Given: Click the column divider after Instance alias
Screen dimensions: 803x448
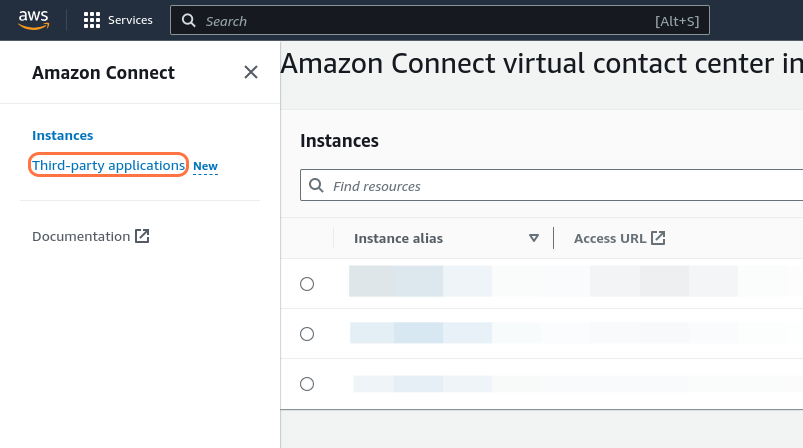Looking at the screenshot, I should (553, 238).
